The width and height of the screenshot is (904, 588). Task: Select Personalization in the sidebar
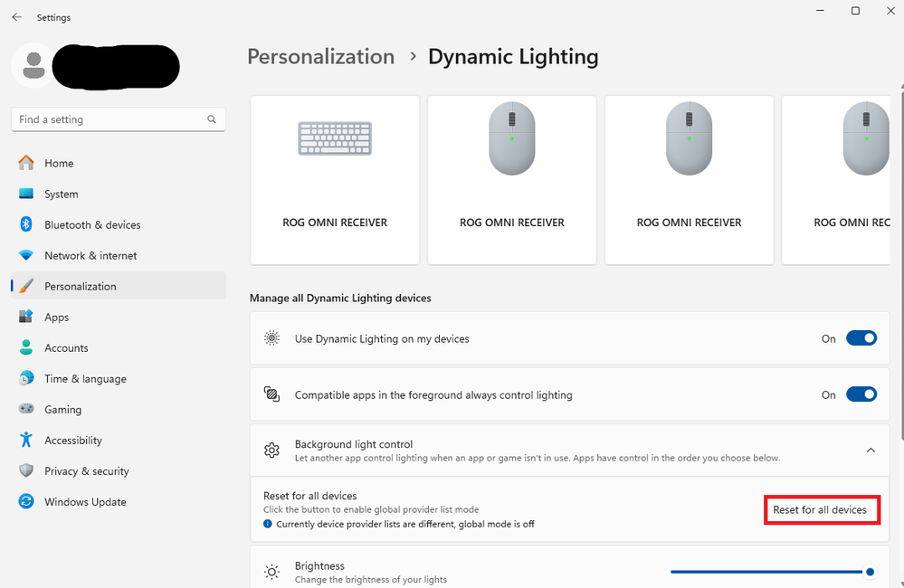click(119, 286)
